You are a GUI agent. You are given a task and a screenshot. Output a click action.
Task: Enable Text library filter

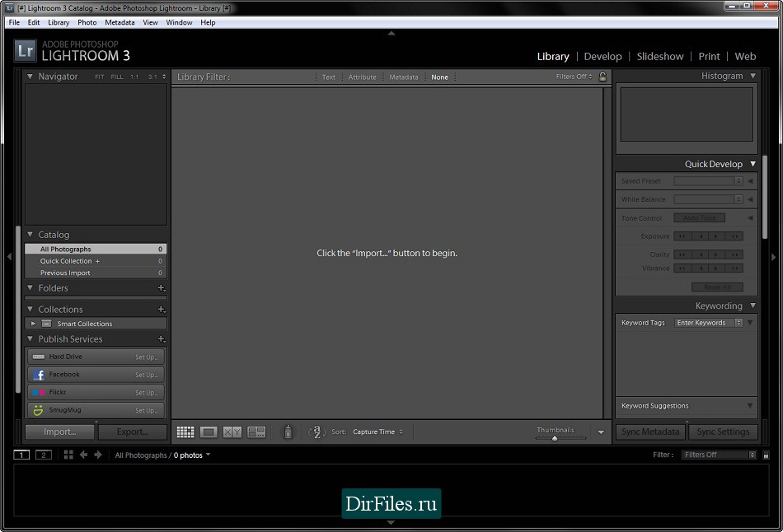tap(329, 77)
